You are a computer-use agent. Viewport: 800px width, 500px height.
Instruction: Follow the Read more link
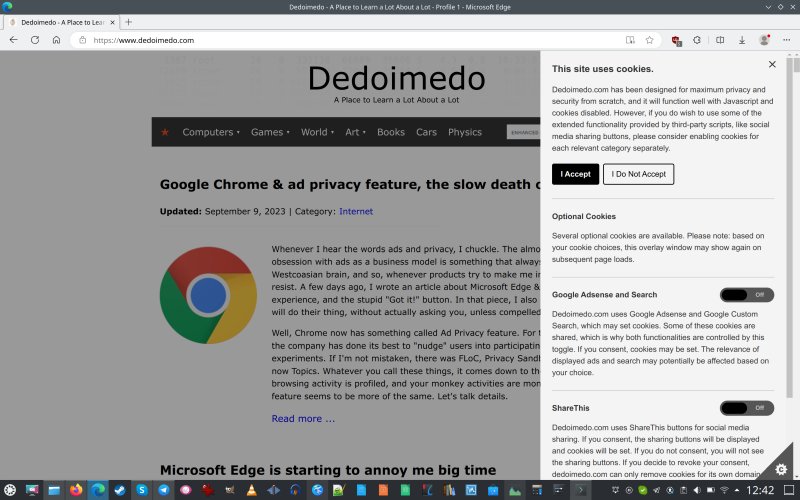click(x=303, y=418)
